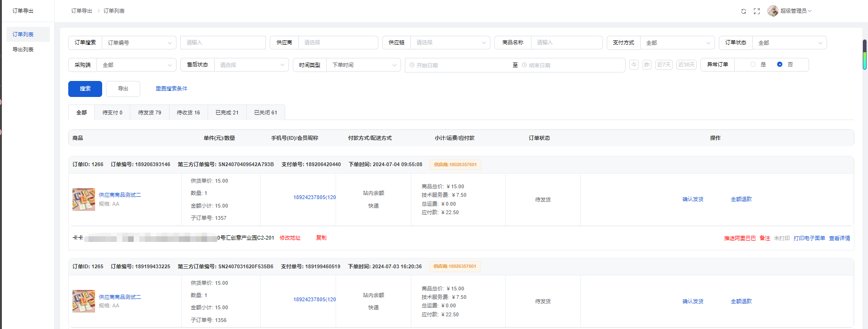Click 重置搜索条件 link

pyautogui.click(x=171, y=89)
